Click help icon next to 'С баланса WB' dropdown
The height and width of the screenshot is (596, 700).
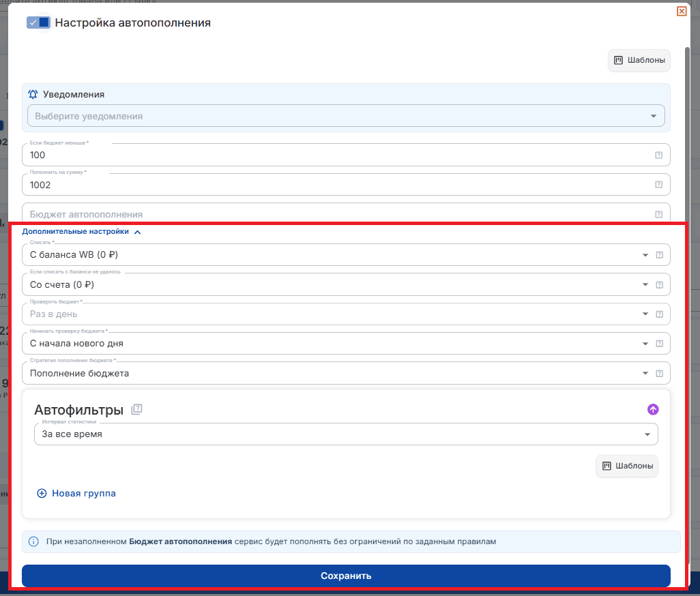point(659,255)
